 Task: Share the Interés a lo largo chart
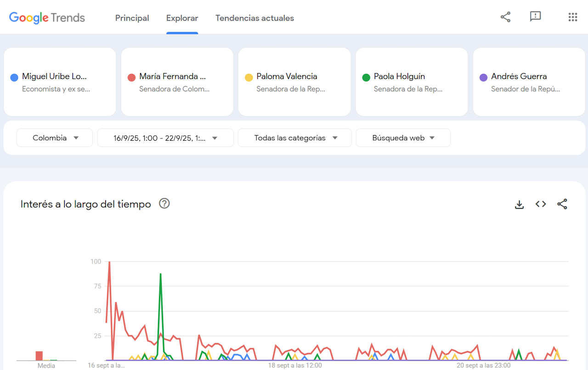pos(562,204)
